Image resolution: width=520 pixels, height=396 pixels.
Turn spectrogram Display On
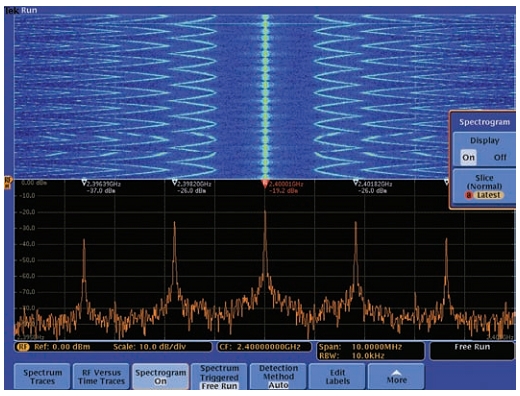pos(468,157)
